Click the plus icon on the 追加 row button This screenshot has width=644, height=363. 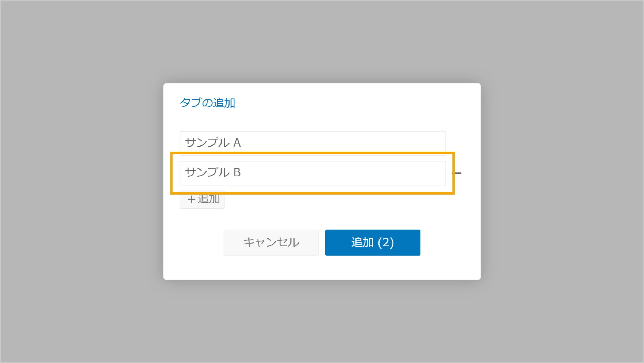(191, 199)
